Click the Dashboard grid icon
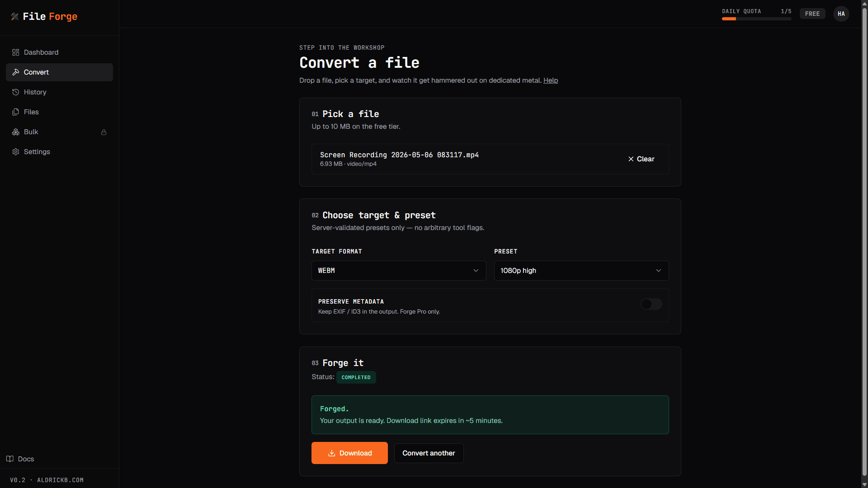This screenshot has width=868, height=488. [16, 52]
